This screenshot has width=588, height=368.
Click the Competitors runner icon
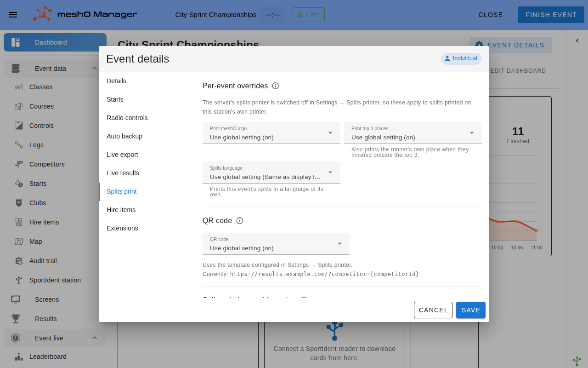tap(19, 164)
